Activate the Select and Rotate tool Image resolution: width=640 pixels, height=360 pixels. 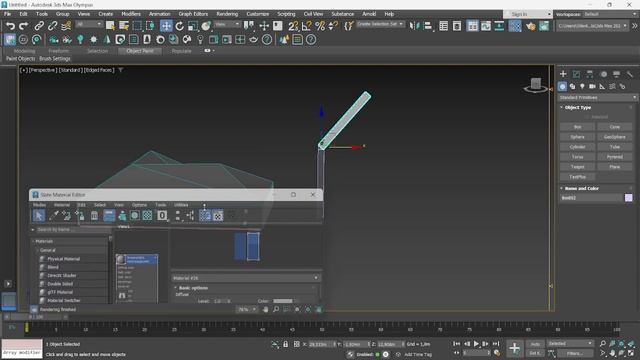pos(179,26)
